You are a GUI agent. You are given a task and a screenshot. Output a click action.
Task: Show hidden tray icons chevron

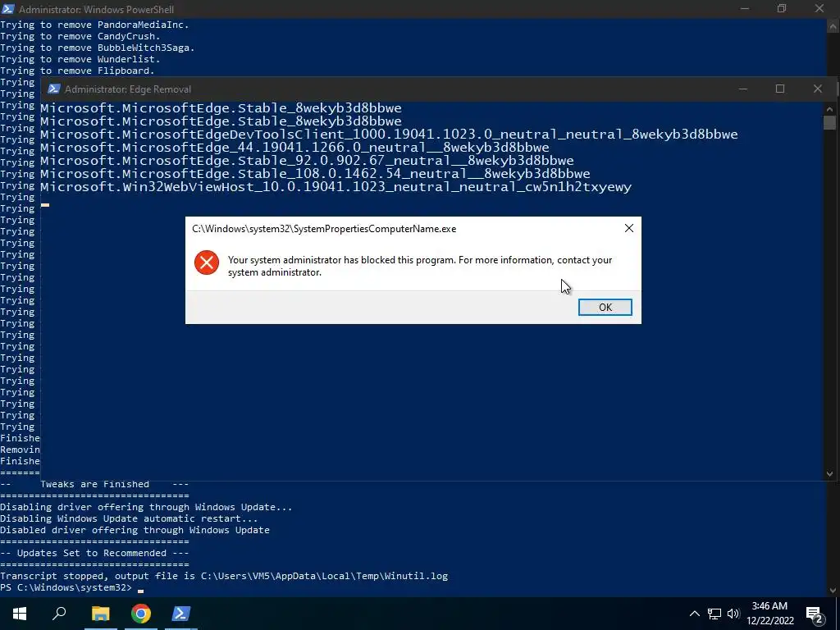pyautogui.click(x=694, y=614)
